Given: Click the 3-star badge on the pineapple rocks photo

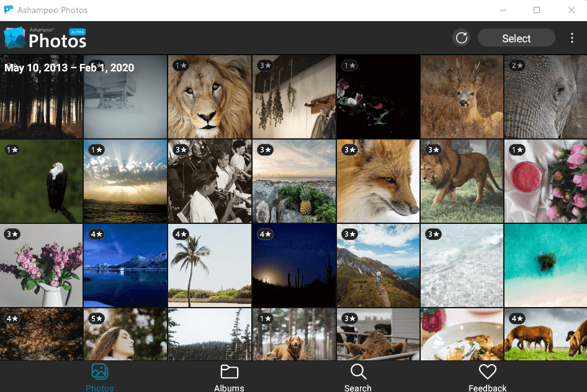Looking at the screenshot, I should (x=265, y=150).
